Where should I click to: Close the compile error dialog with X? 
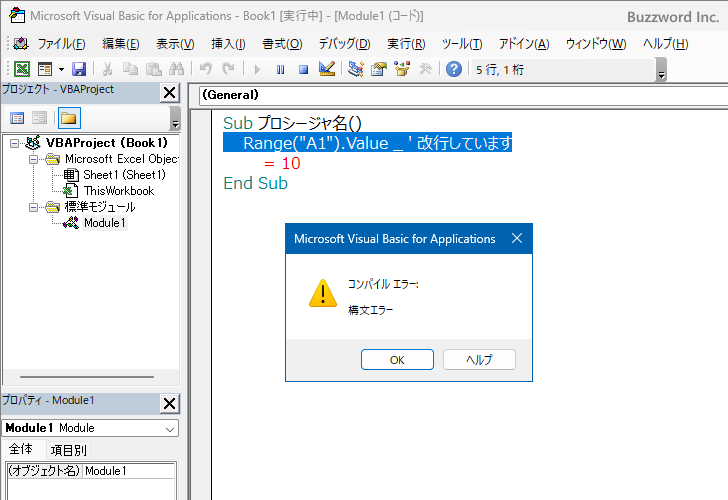click(x=517, y=239)
